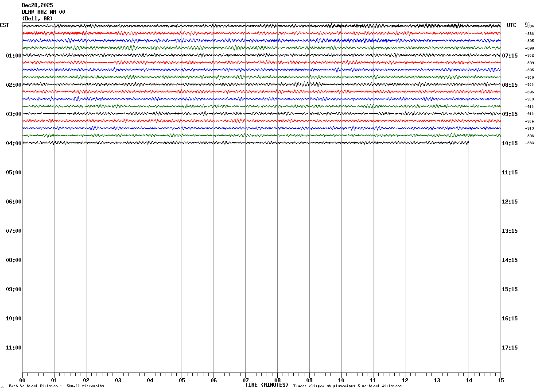The width and height of the screenshot is (536, 392).
Task: Click the DC offset value -898
Action: 529,136
